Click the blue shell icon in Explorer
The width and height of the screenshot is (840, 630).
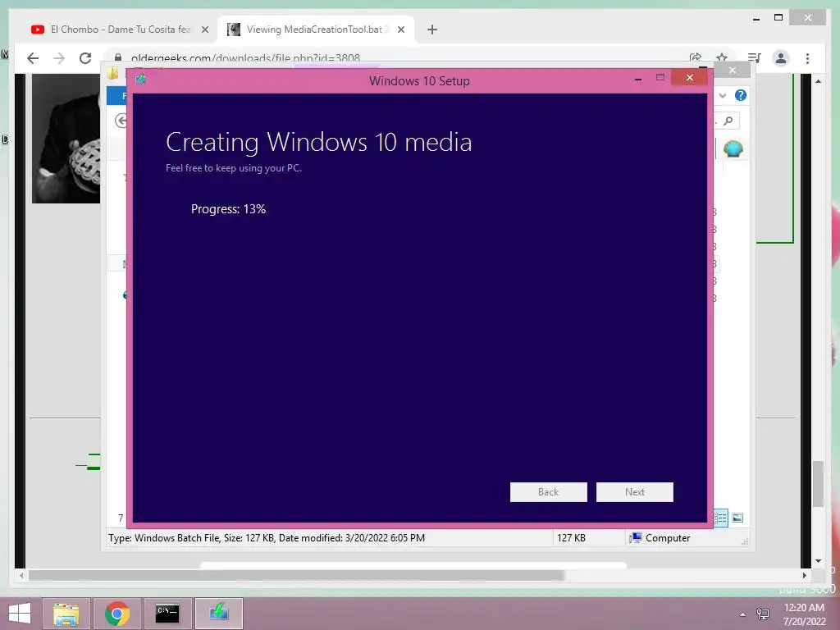pos(733,149)
